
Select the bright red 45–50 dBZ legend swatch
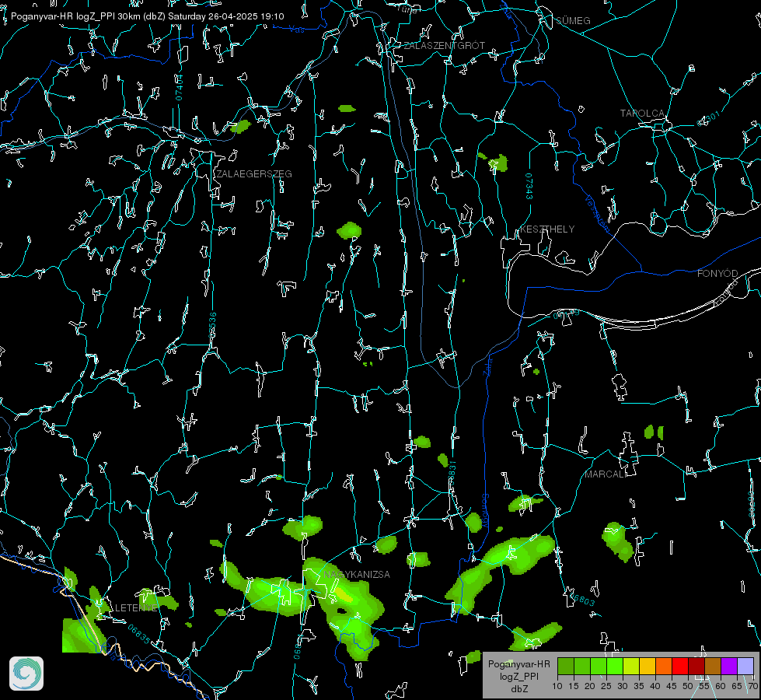(680, 667)
